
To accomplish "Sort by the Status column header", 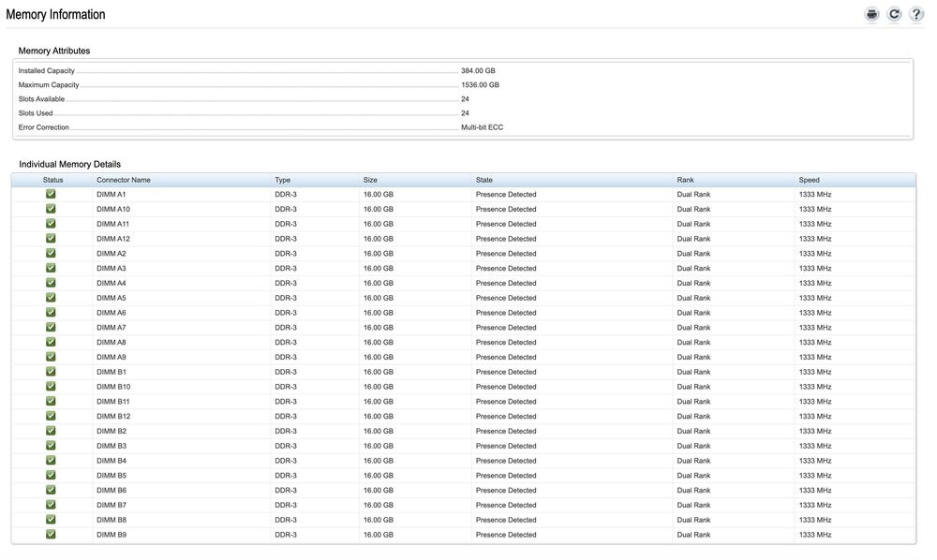I will point(52,180).
